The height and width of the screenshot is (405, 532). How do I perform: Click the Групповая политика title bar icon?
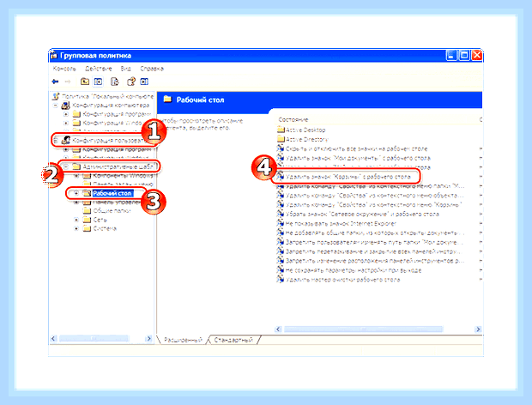pos(53,55)
